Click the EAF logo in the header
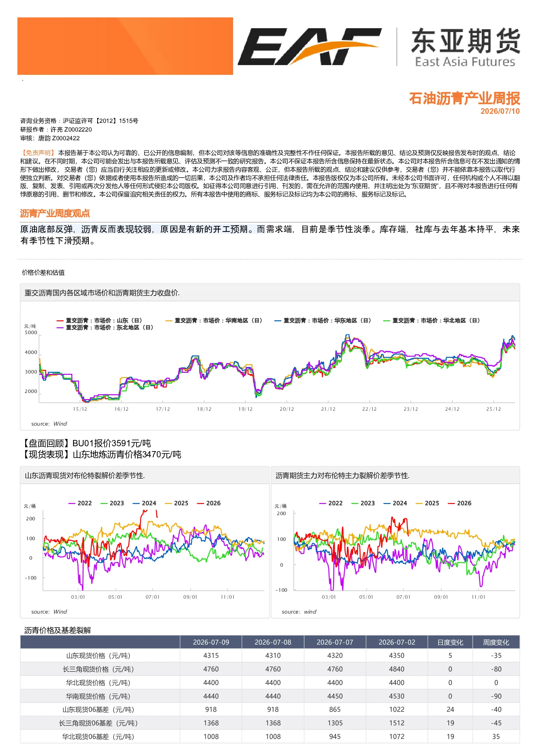This screenshot has height=756, width=540. point(309,46)
